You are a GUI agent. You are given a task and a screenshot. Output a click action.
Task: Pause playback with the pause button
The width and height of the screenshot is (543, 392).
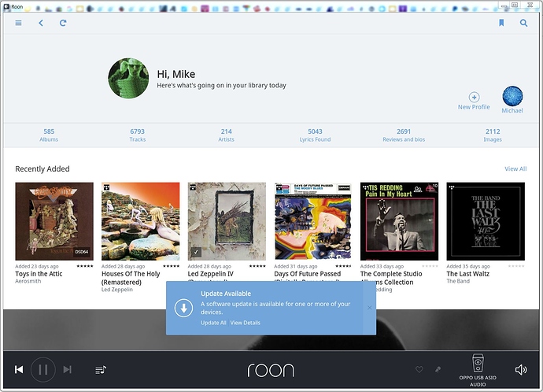43,369
